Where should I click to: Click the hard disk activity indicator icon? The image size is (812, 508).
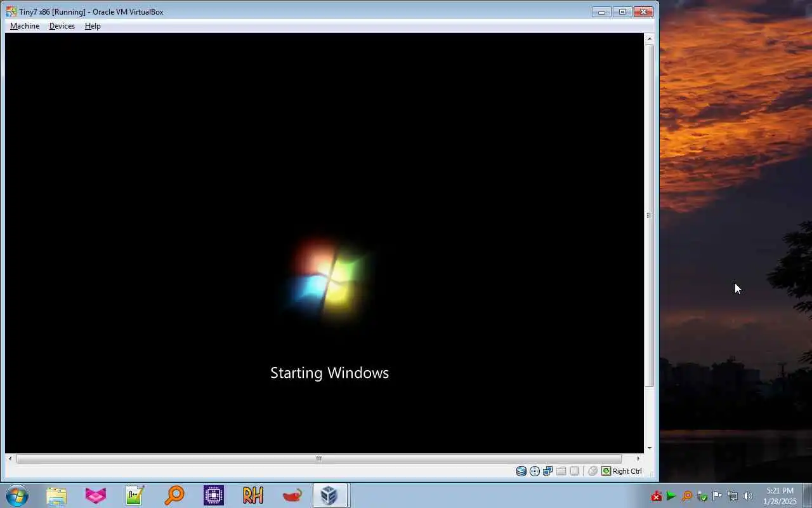coord(521,471)
